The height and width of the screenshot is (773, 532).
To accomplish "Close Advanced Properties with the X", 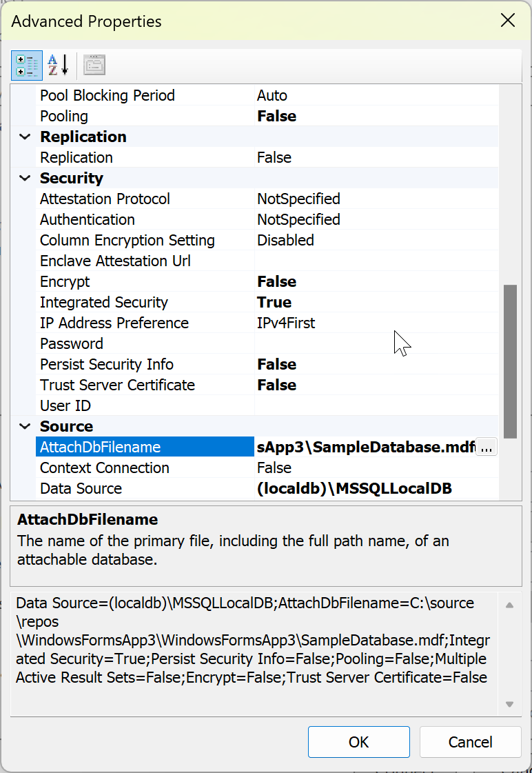I will pos(508,21).
